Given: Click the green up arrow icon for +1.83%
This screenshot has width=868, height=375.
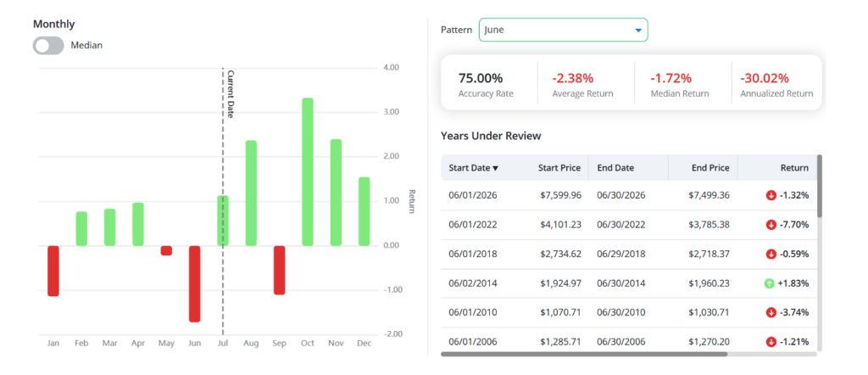Looking at the screenshot, I should point(769,283).
